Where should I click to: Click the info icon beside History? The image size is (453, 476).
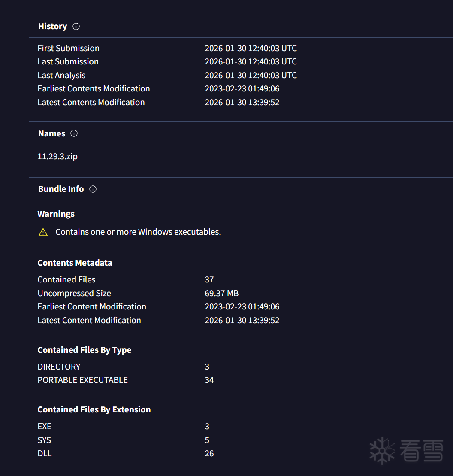point(76,27)
